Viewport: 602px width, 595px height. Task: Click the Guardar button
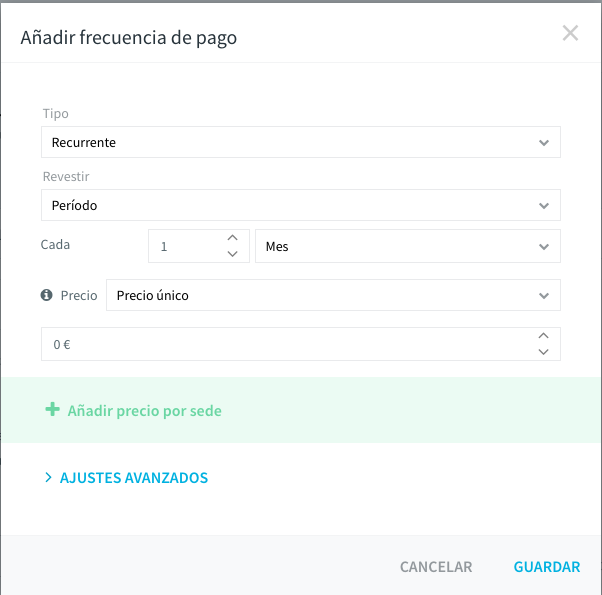point(547,567)
